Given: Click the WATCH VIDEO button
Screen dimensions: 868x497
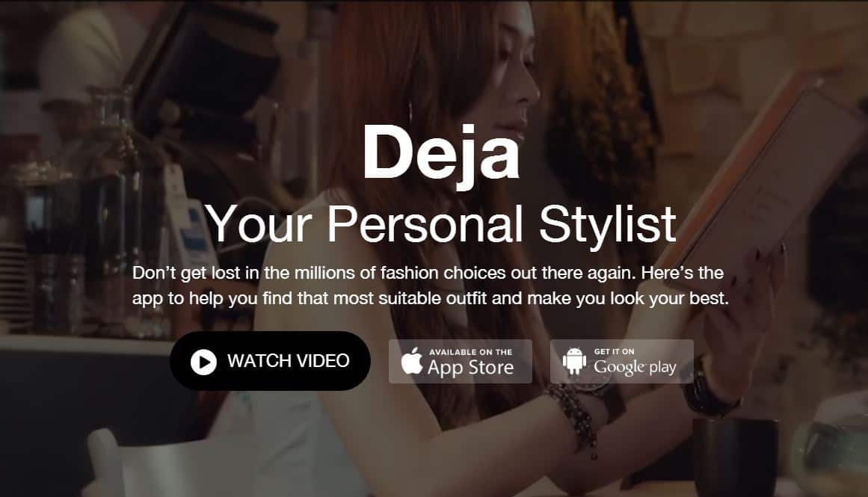Looking at the screenshot, I should click(x=270, y=361).
